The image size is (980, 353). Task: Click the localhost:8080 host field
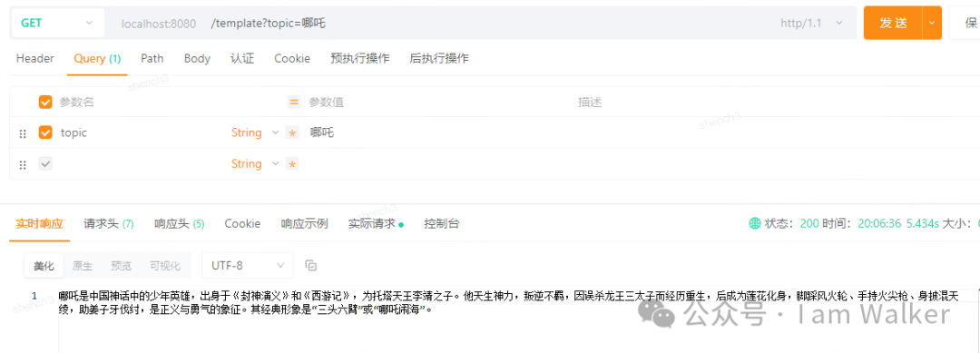[159, 24]
